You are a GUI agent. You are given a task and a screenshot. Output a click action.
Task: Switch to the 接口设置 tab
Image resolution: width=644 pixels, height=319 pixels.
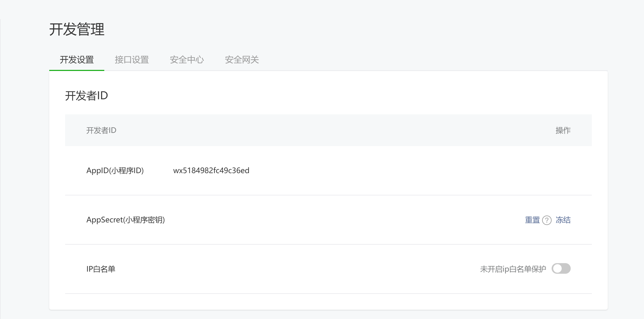pyautogui.click(x=132, y=60)
